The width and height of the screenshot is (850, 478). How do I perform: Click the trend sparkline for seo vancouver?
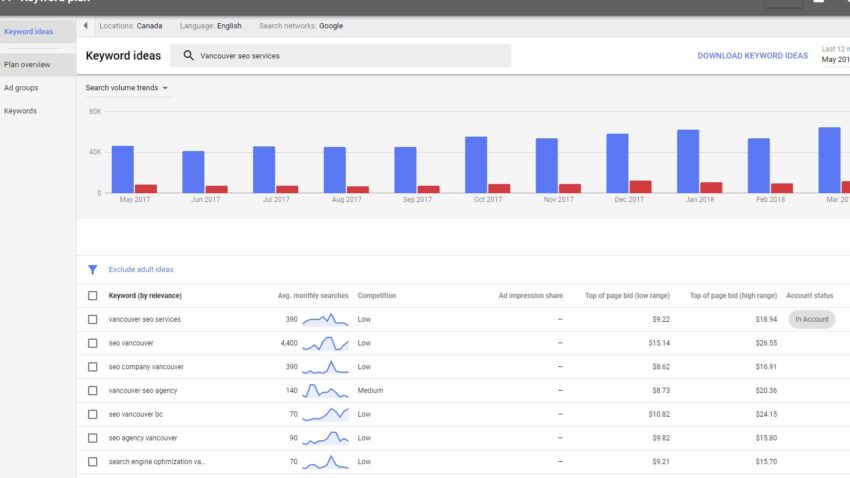tap(325, 343)
